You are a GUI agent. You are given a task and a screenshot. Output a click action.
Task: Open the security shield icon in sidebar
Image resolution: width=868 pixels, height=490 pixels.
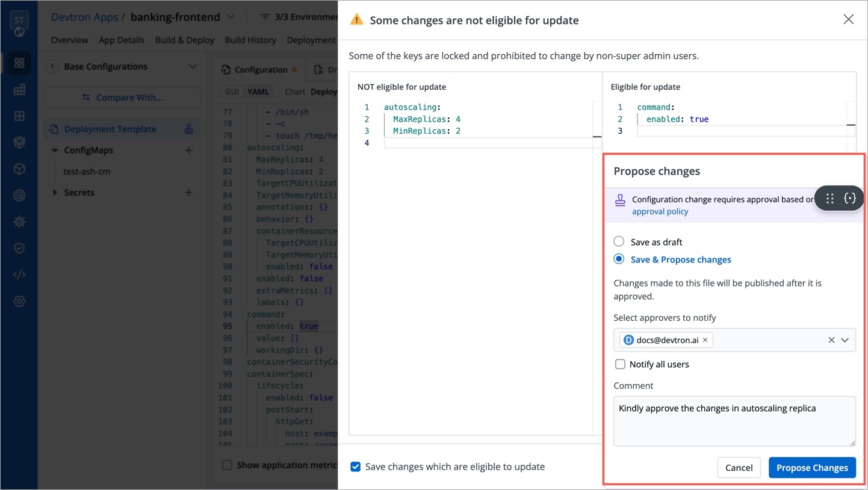coord(19,248)
